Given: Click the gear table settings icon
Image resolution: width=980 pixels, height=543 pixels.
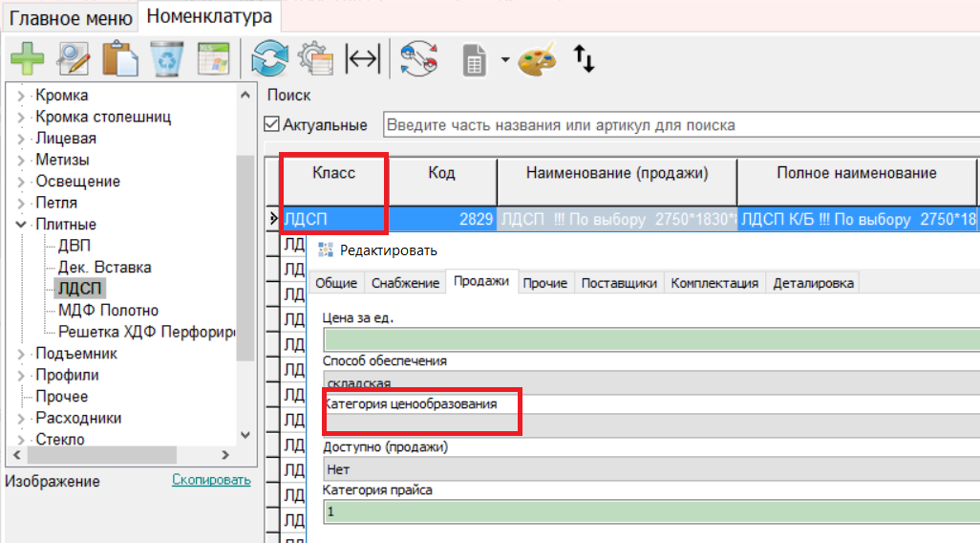Looking at the screenshot, I should (x=315, y=59).
